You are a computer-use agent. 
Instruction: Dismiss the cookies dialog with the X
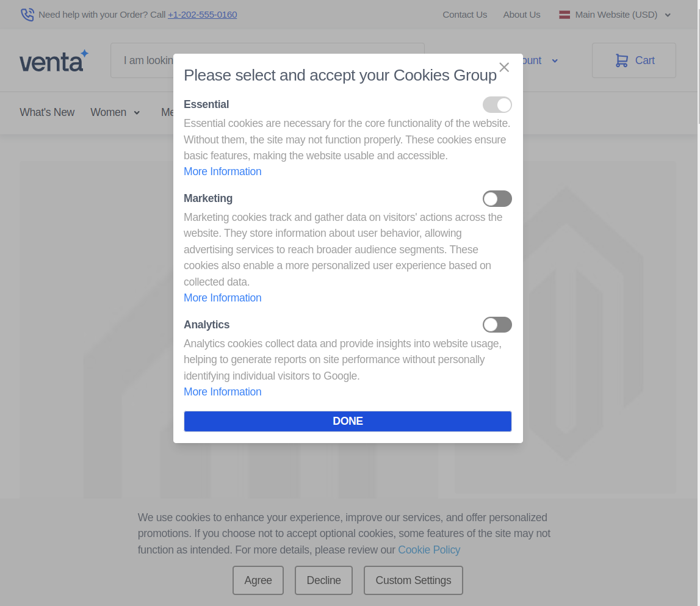tap(504, 67)
